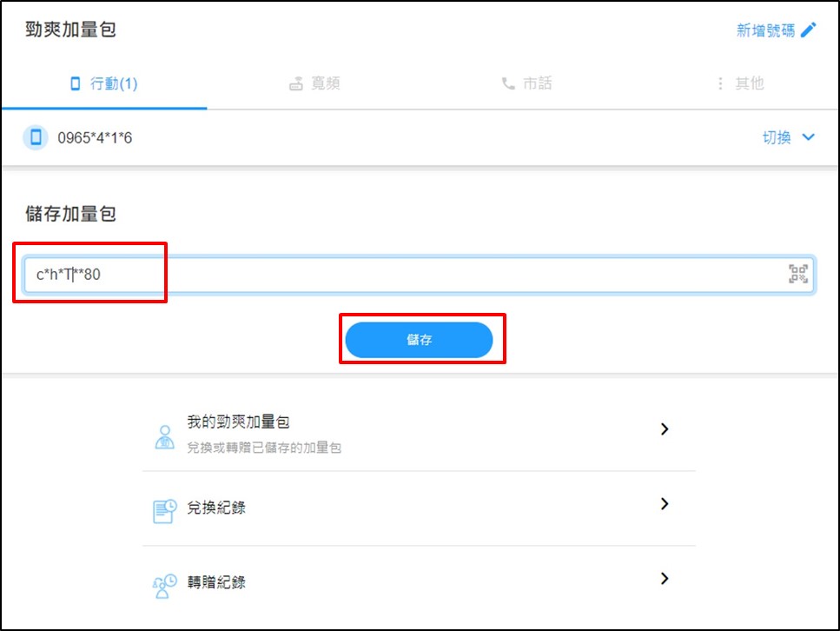The width and height of the screenshot is (840, 631).
Task: Click the 新增號碼 link
Action: click(x=765, y=30)
